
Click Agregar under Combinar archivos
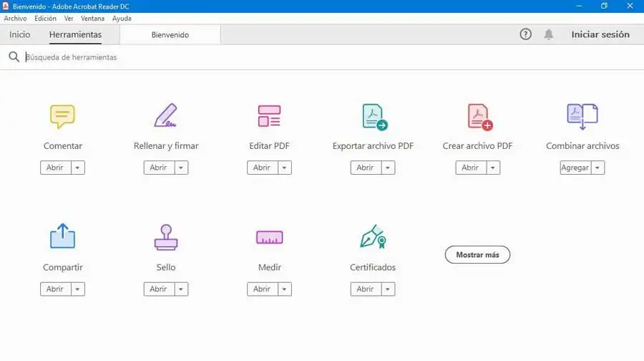pyautogui.click(x=575, y=168)
